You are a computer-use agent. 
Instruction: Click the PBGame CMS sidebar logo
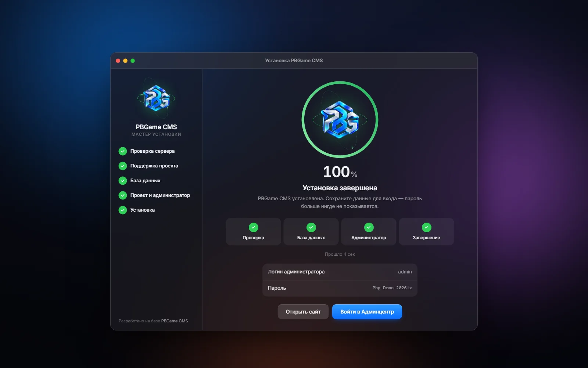156,98
